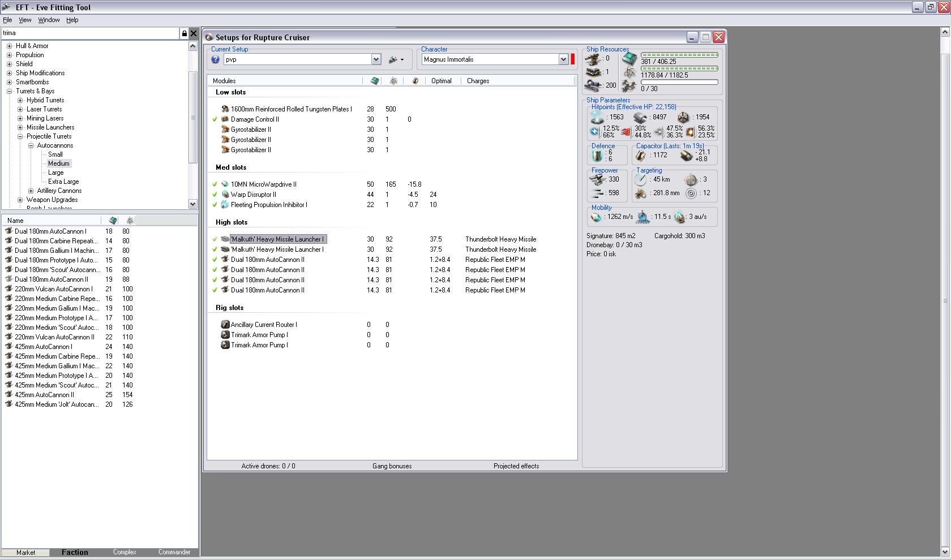This screenshot has width=951, height=560.
Task: Expand the Ship Modifications tree node
Action: point(9,73)
